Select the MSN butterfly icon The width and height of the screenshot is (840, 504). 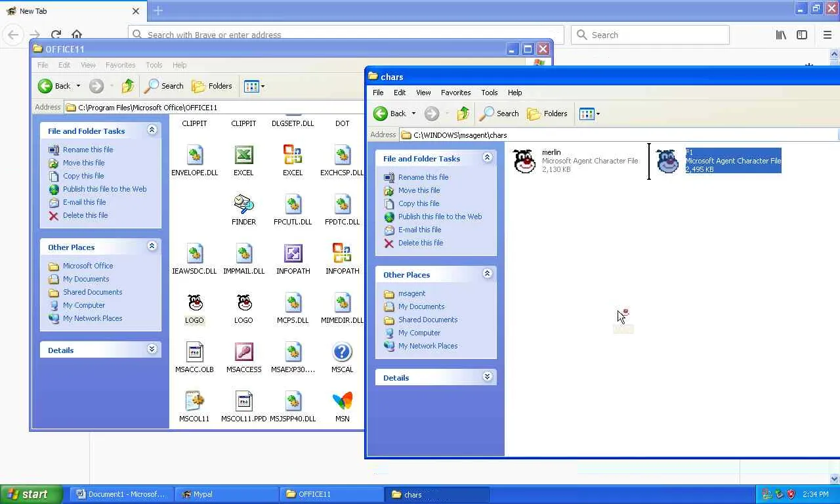(x=342, y=407)
